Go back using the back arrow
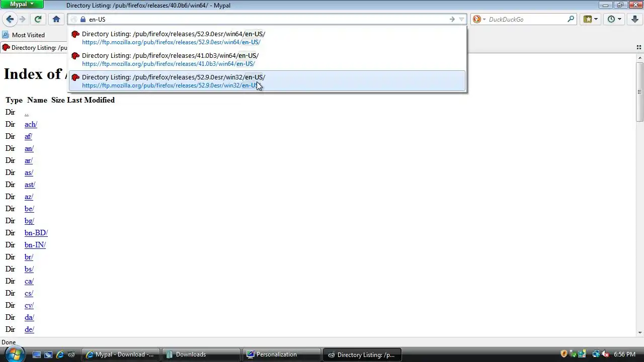644x362 pixels. tap(10, 19)
